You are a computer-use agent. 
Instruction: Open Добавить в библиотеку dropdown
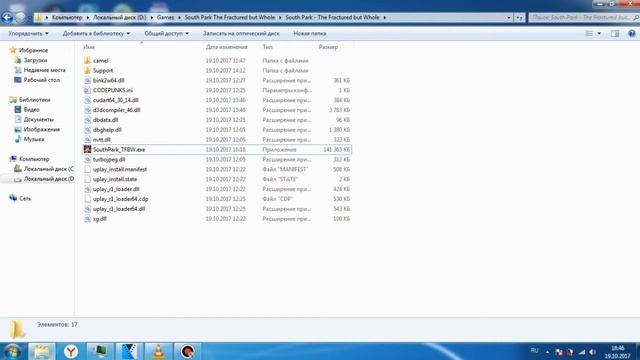point(96,33)
